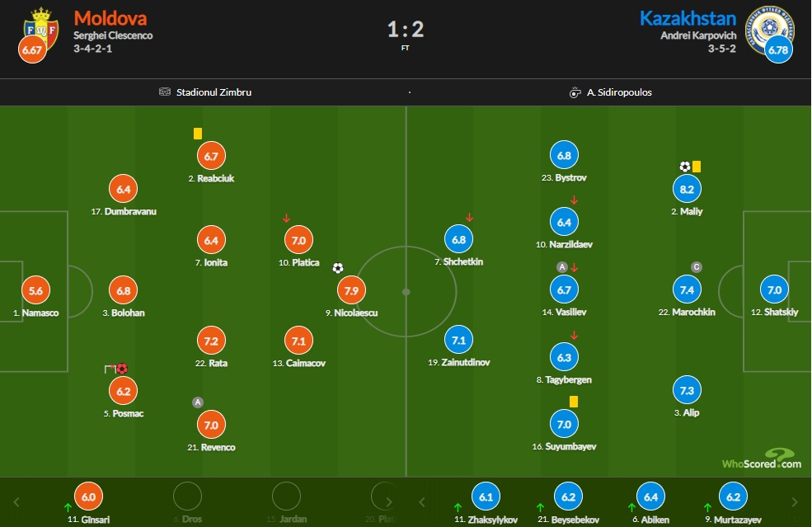Click Reabciuk's yellow card icon
This screenshot has height=527, width=812.
click(198, 134)
